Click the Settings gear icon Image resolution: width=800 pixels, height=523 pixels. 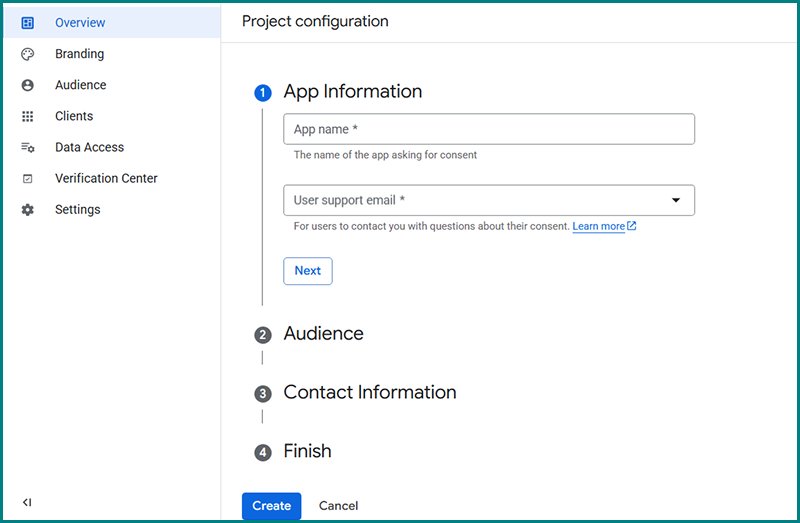click(x=28, y=209)
